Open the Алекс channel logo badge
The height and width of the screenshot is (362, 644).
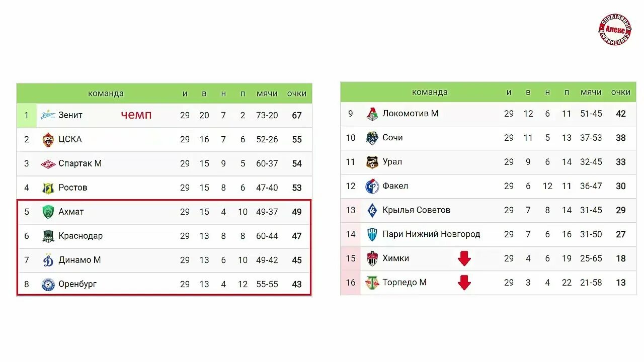tap(615, 29)
